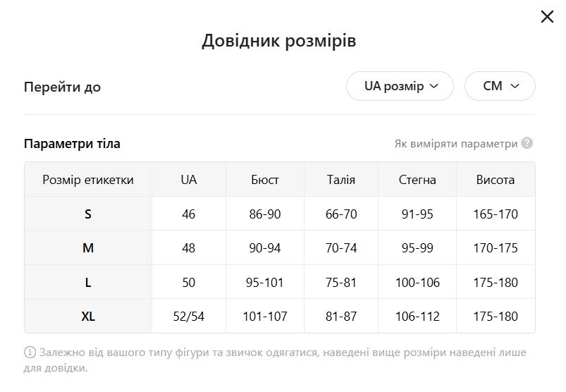The image size is (566, 392).
Task: Open the UA розмір dropdown
Action: (x=400, y=86)
